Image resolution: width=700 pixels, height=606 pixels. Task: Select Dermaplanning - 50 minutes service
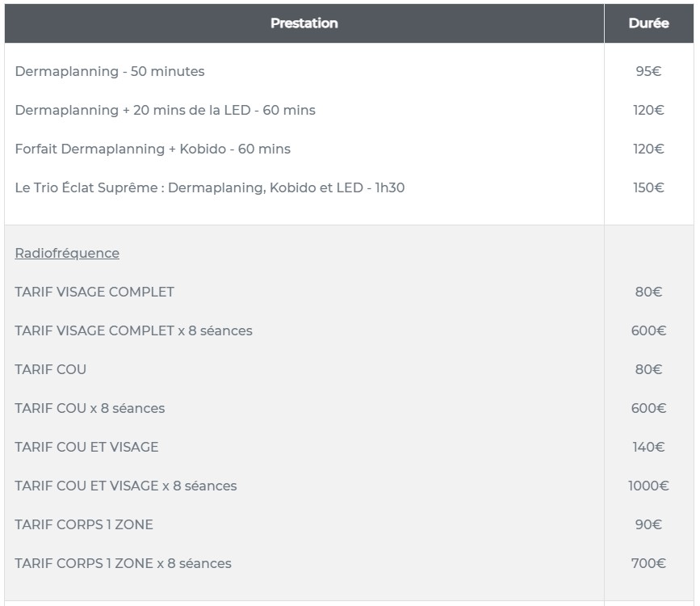coord(110,71)
